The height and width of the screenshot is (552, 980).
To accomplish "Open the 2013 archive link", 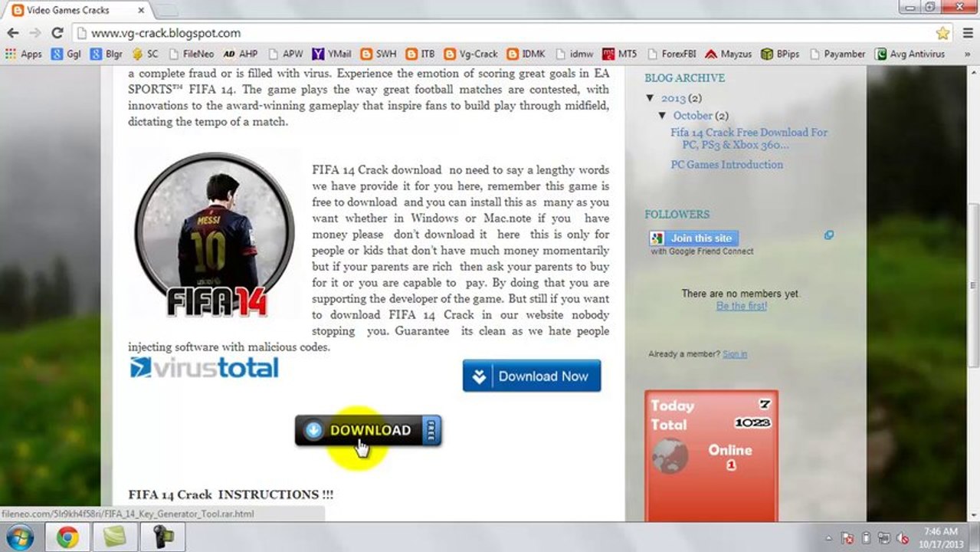I will point(674,98).
